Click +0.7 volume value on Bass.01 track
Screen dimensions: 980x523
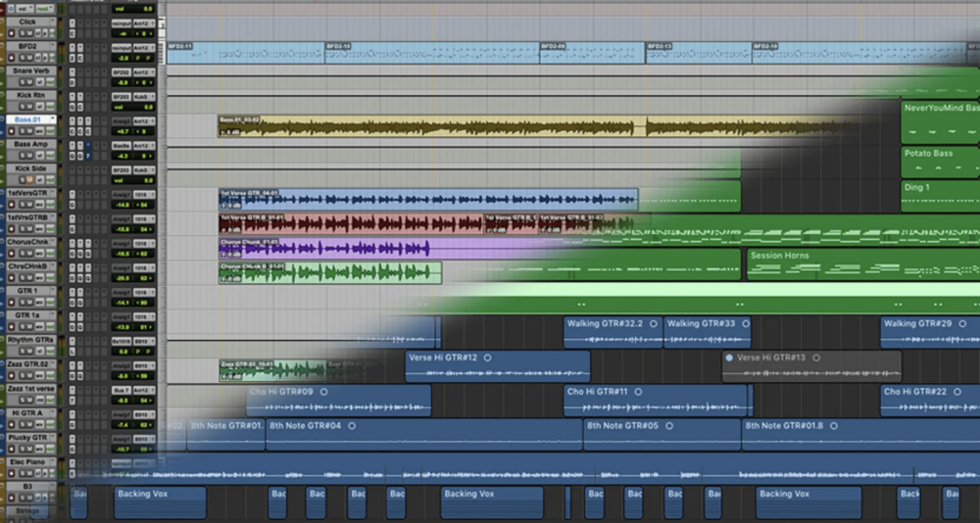click(x=122, y=131)
